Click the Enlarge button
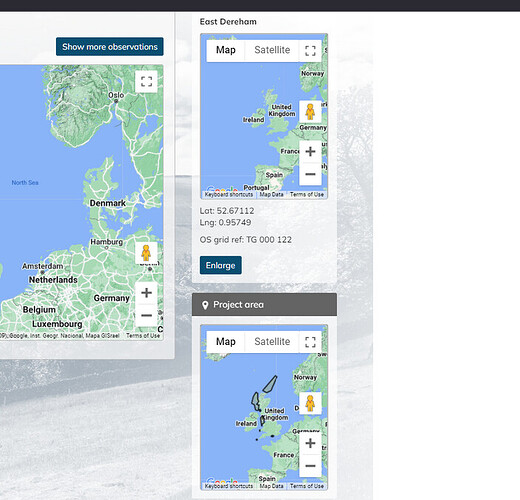Viewport: 520px width, 500px height. [x=221, y=265]
